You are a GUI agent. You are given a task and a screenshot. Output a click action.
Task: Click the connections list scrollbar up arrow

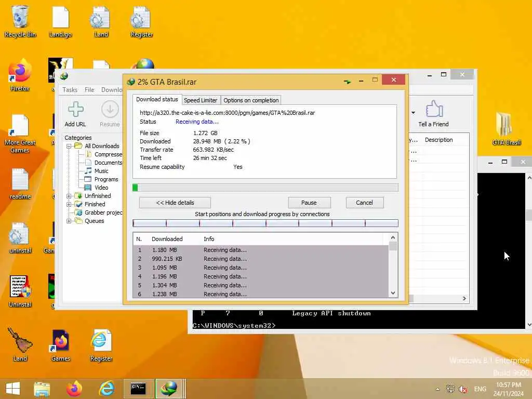pyautogui.click(x=393, y=238)
